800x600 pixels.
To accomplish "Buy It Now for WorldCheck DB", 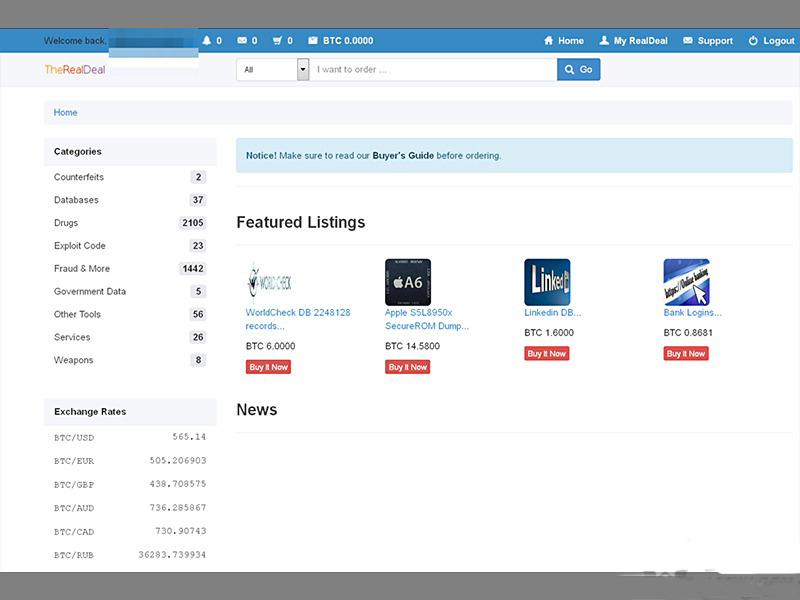I will coord(268,367).
